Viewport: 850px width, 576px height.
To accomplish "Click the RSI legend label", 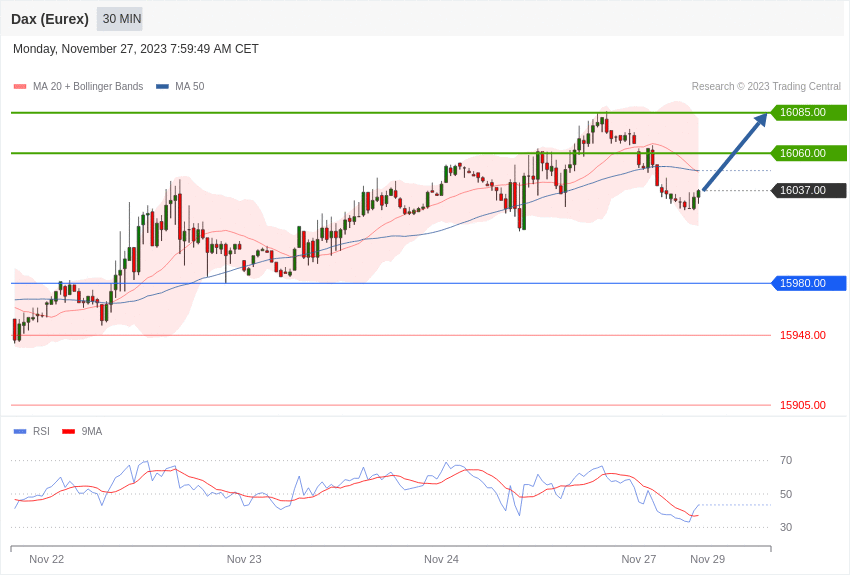I will point(41,431).
